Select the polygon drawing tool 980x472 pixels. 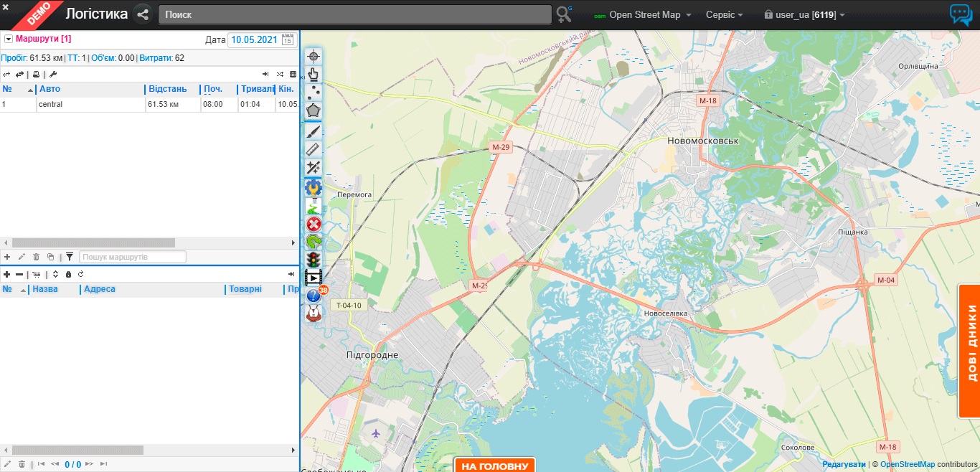tap(314, 112)
